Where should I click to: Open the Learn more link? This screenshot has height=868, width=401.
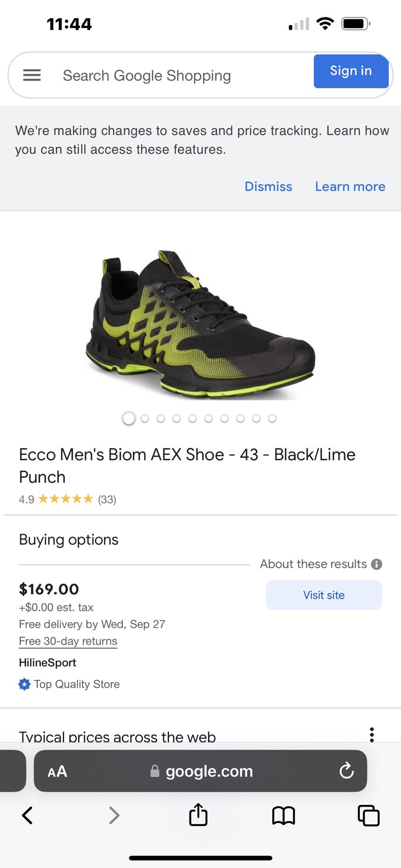point(350,186)
